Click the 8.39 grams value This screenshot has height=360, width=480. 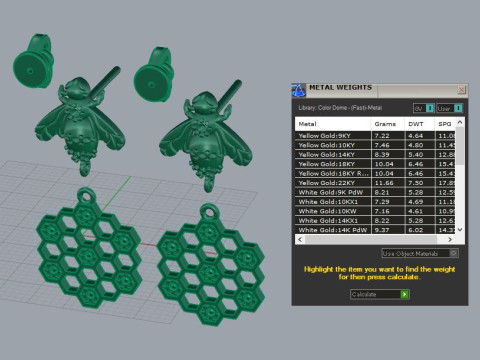pos(382,154)
